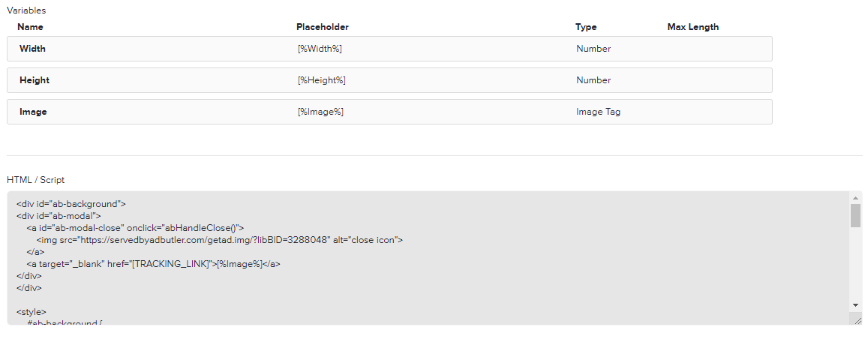Select the Width variable row
Viewport: 868px width, 339px height.
tap(389, 49)
